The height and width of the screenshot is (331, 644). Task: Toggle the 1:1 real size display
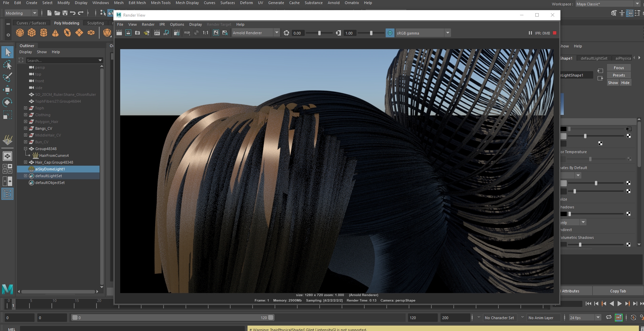coord(206,33)
